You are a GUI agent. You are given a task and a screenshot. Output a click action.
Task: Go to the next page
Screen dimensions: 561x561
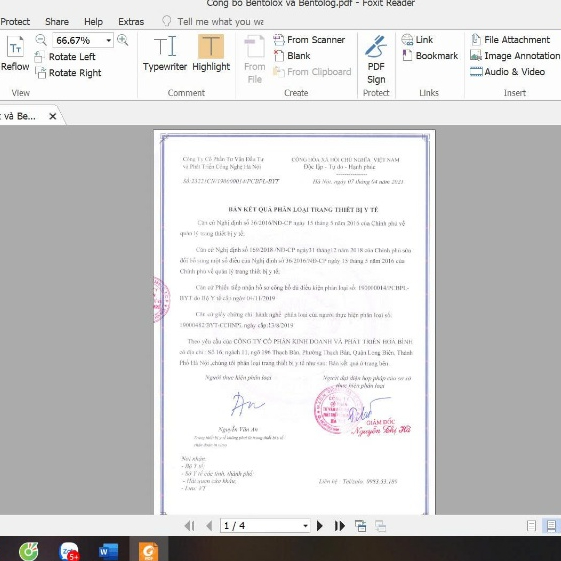click(x=320, y=526)
